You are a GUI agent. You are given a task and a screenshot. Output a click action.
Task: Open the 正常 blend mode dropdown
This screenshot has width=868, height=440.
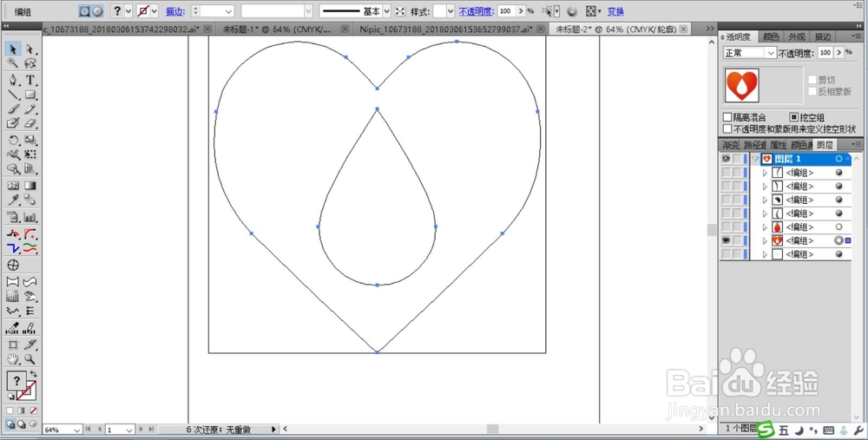coord(750,53)
